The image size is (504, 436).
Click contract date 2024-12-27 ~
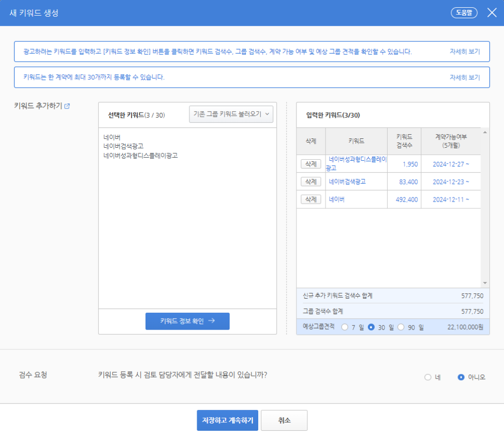(451, 164)
